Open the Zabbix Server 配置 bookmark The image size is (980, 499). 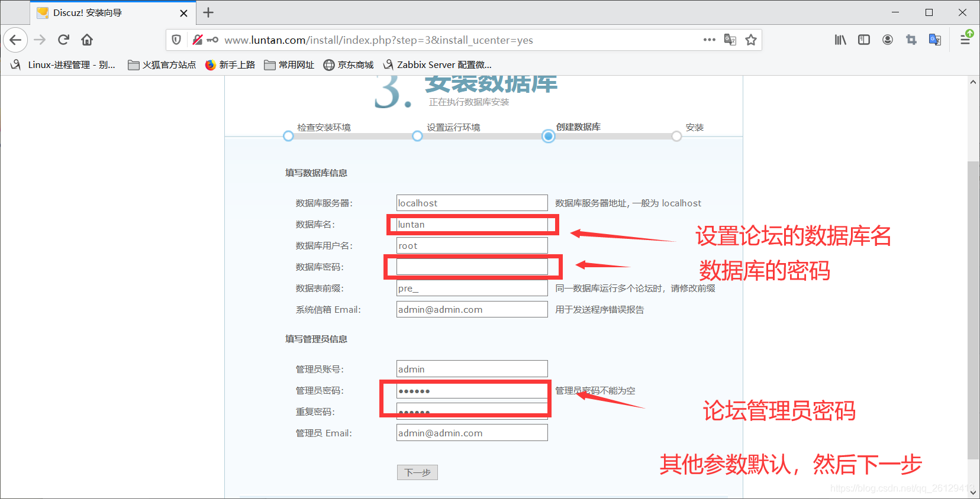(x=437, y=65)
